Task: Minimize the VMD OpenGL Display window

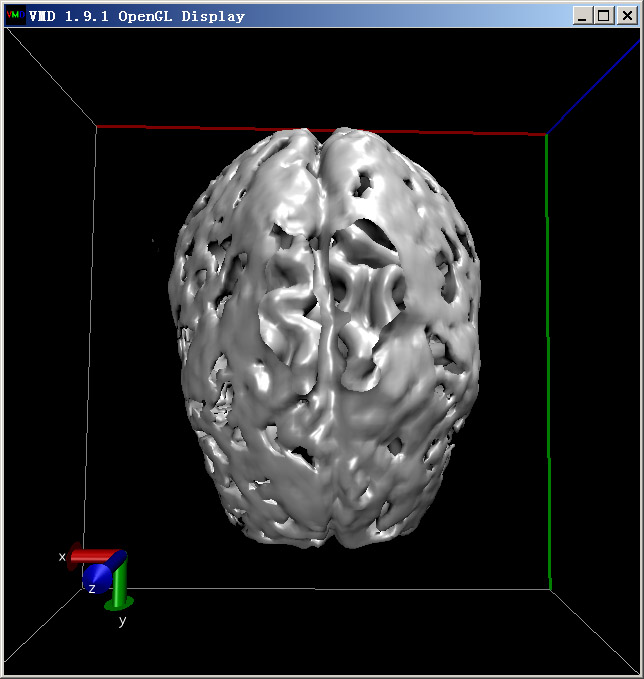Action: tap(583, 16)
